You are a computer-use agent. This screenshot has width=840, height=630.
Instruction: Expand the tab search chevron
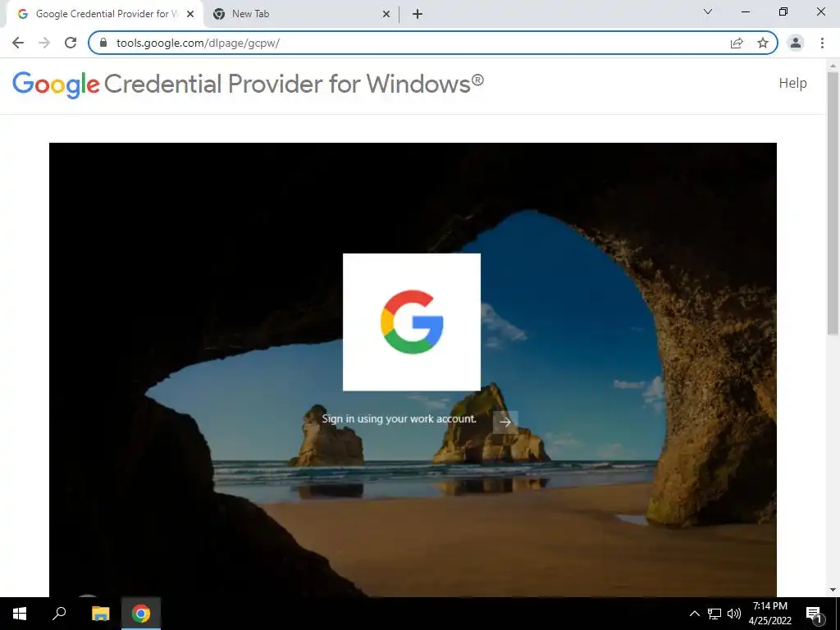tap(708, 11)
